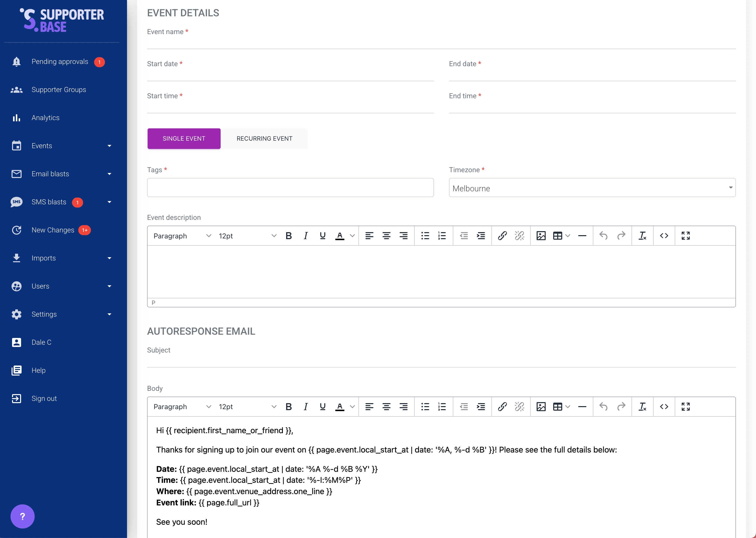The image size is (756, 538).
Task: Open source code view in Event description editor
Action: pos(664,236)
